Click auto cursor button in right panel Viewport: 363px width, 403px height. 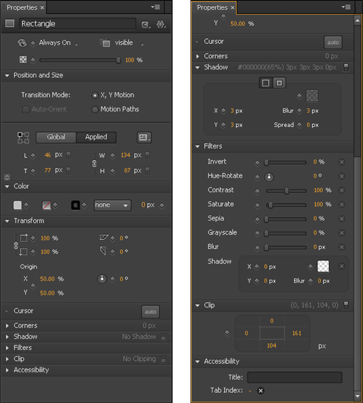(x=333, y=42)
